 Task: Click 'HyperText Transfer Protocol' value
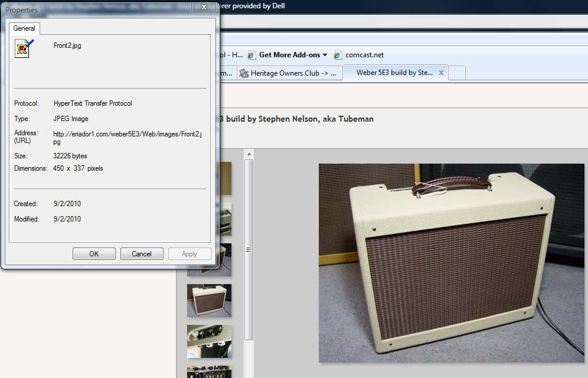point(93,103)
